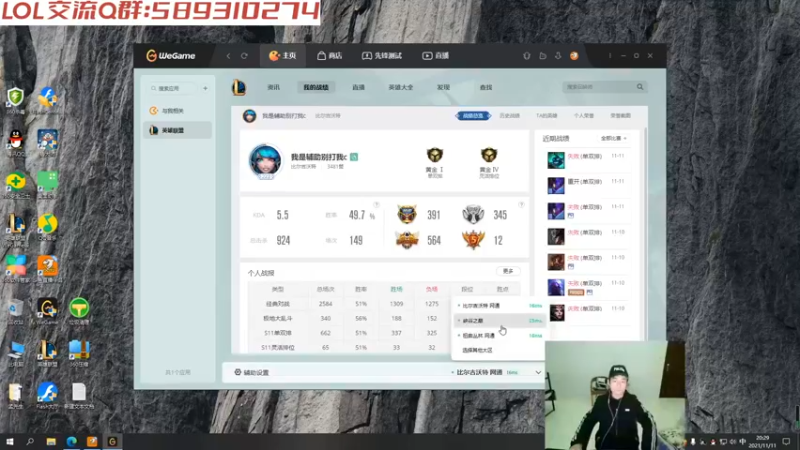Open the 主页 home tab
The image size is (800, 450).
283,56
